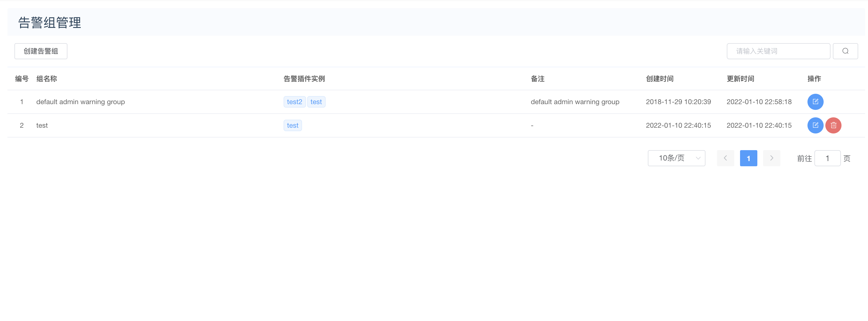The width and height of the screenshot is (868, 321).
Task: Click the 更新时间 column header
Action: click(740, 79)
